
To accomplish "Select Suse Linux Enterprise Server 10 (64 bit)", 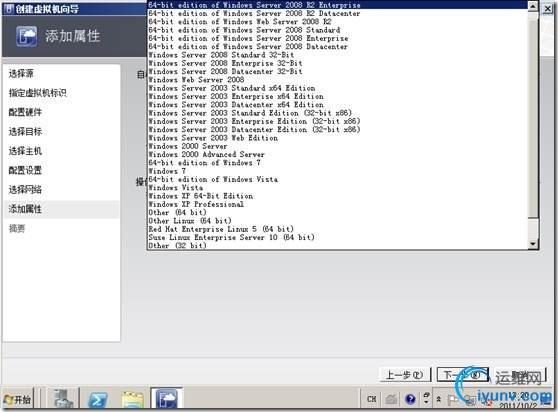I will click(x=337, y=237).
